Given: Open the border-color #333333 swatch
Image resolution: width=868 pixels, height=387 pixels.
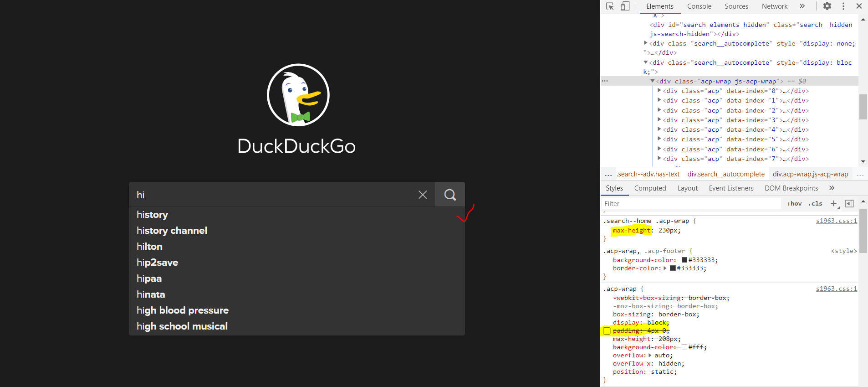Looking at the screenshot, I should (x=673, y=268).
